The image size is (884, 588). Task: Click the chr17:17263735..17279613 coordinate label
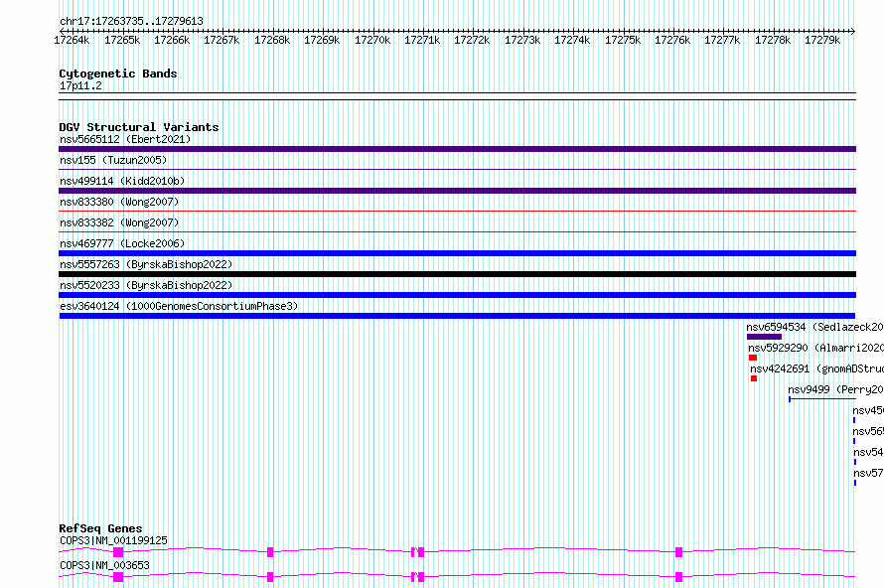(x=131, y=21)
